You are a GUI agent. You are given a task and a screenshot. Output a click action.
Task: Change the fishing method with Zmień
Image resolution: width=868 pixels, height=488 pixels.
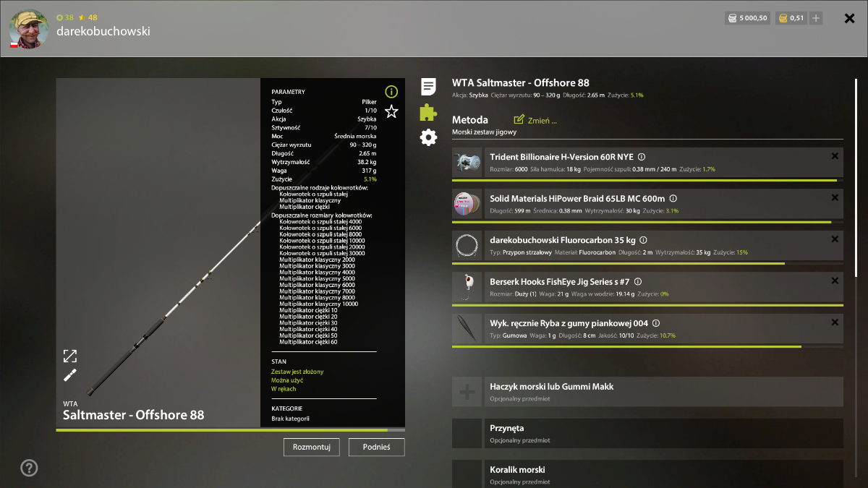(535, 120)
